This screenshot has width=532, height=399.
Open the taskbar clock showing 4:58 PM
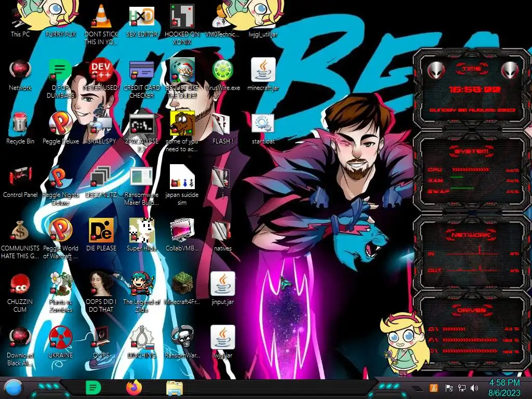[x=504, y=388]
